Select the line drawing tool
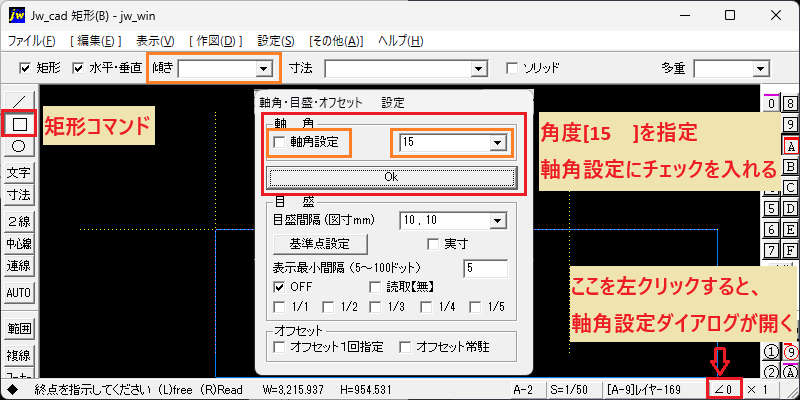This screenshot has width=800, height=400. pos(19,101)
